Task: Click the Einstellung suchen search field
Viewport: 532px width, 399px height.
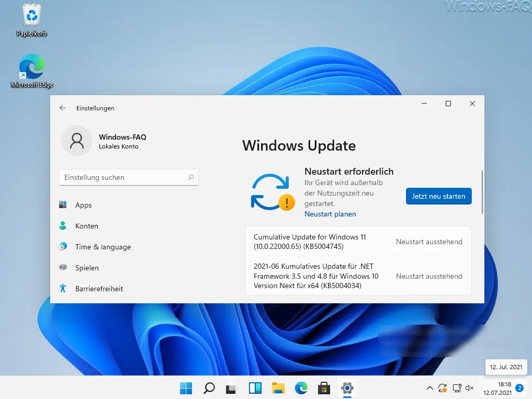Action: (128, 177)
